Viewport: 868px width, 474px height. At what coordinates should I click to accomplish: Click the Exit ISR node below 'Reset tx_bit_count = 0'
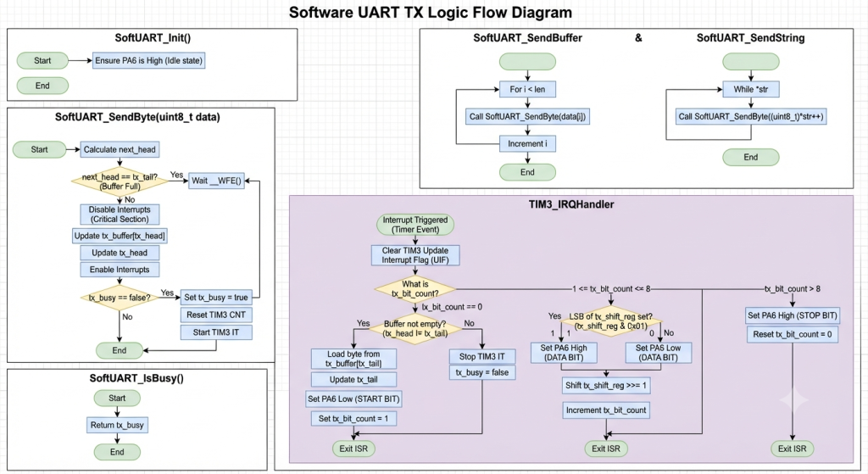click(x=793, y=449)
